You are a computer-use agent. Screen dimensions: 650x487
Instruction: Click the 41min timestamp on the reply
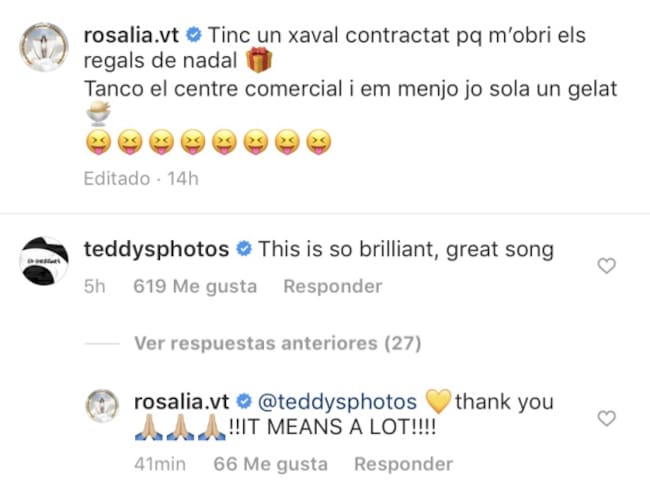[157, 464]
